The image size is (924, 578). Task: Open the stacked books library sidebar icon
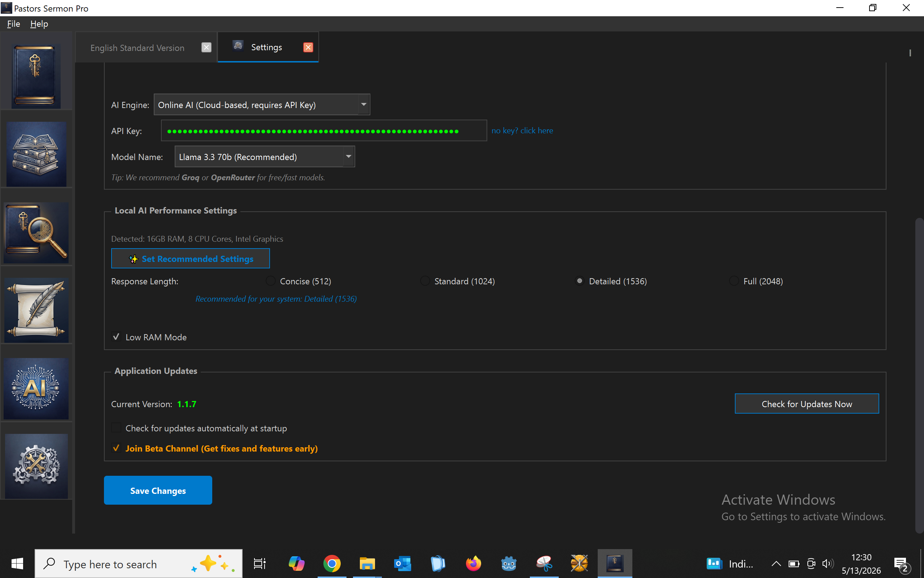(36, 154)
